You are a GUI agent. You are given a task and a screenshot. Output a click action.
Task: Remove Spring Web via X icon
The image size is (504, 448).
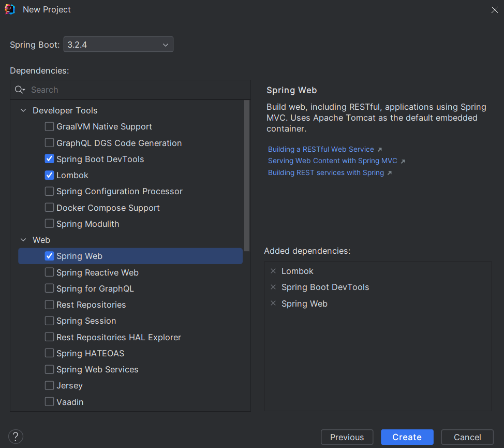click(x=273, y=304)
